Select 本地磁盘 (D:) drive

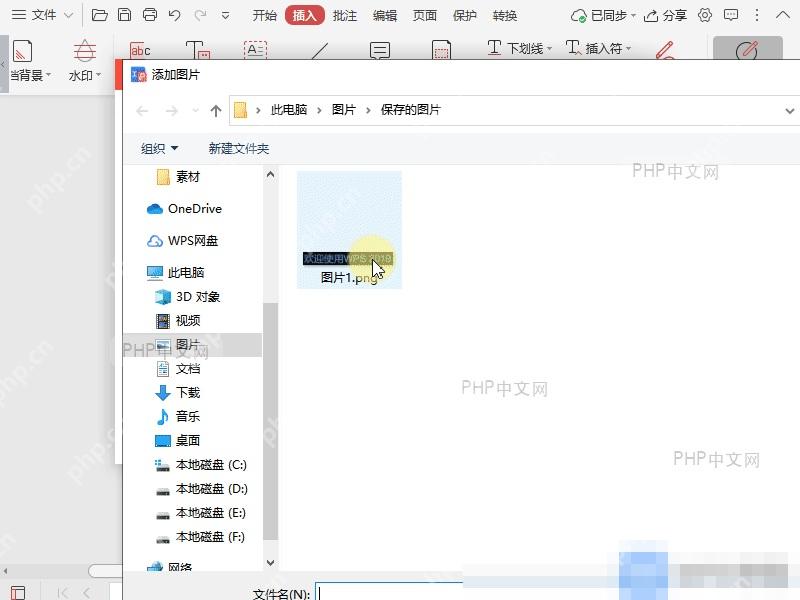click(202, 489)
